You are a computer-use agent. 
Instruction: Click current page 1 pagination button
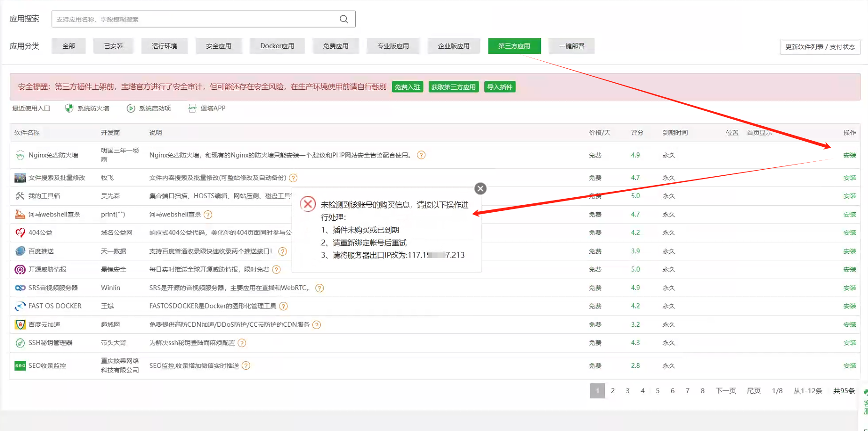pos(597,391)
